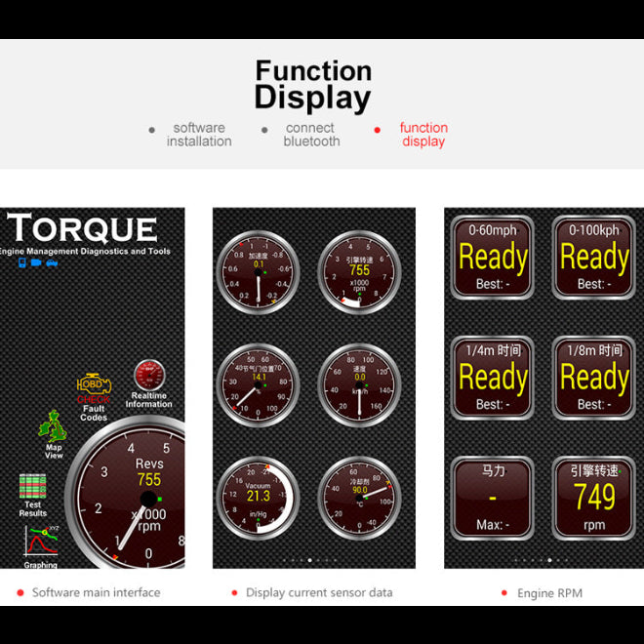Tap the 749 rpm engine speed tile

[594, 499]
